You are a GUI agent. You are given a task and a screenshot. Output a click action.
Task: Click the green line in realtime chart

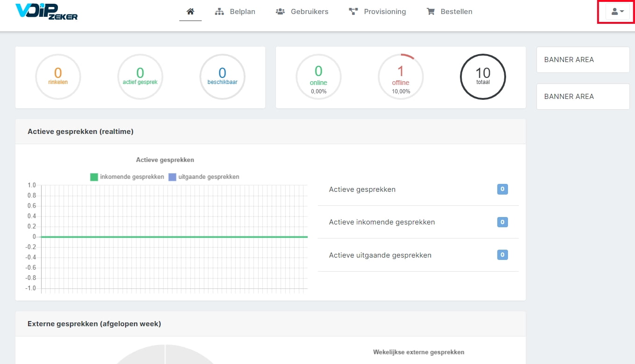coord(174,237)
